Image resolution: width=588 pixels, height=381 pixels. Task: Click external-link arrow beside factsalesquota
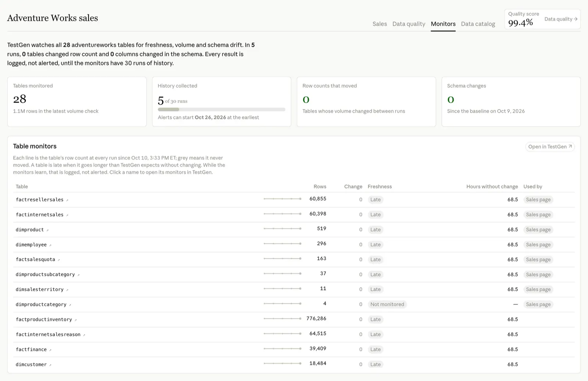click(x=59, y=260)
